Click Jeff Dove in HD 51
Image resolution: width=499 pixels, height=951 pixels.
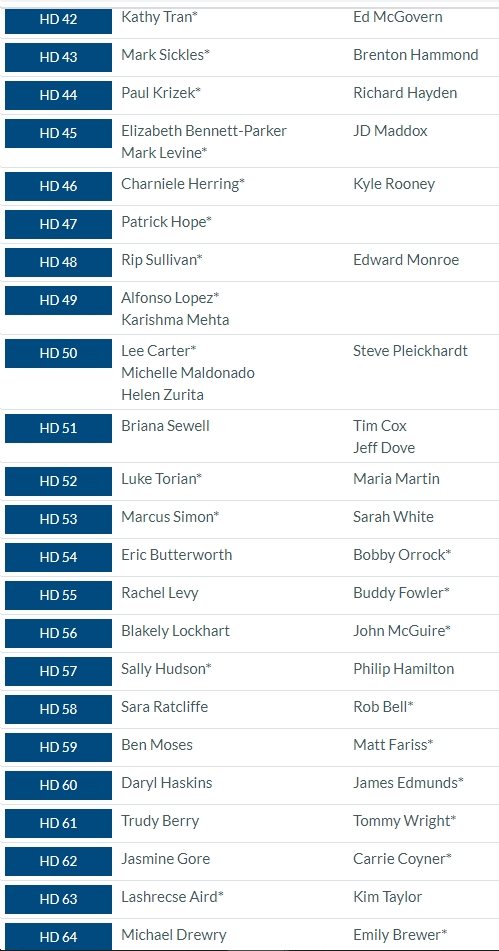384,448
